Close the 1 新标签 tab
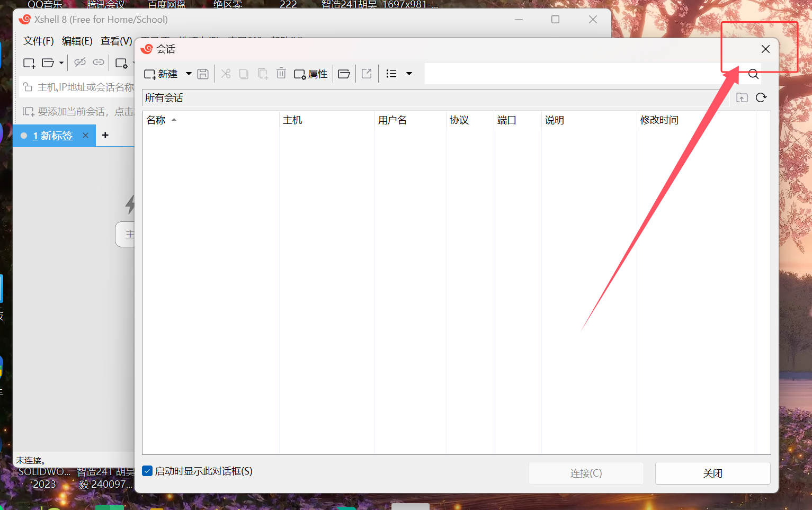 tap(85, 136)
